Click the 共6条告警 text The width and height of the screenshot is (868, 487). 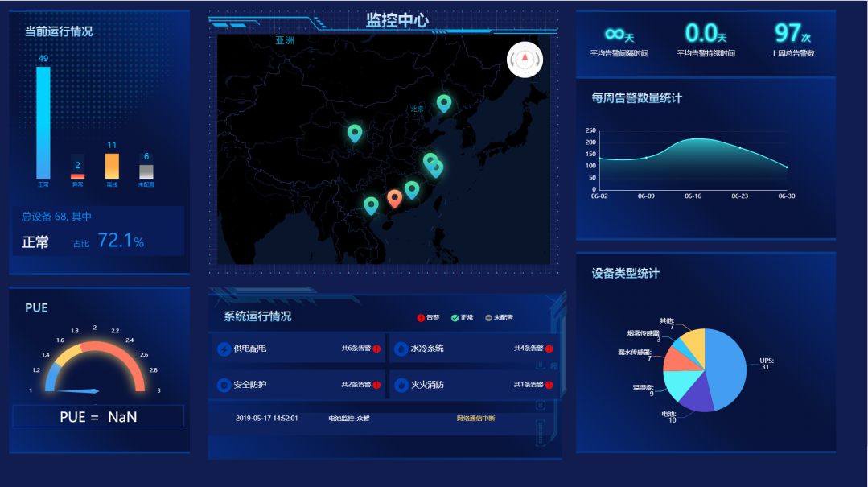coord(356,349)
